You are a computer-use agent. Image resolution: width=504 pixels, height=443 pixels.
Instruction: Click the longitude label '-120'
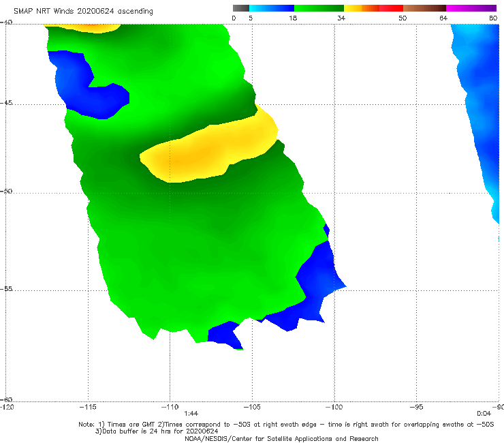coord(7,407)
